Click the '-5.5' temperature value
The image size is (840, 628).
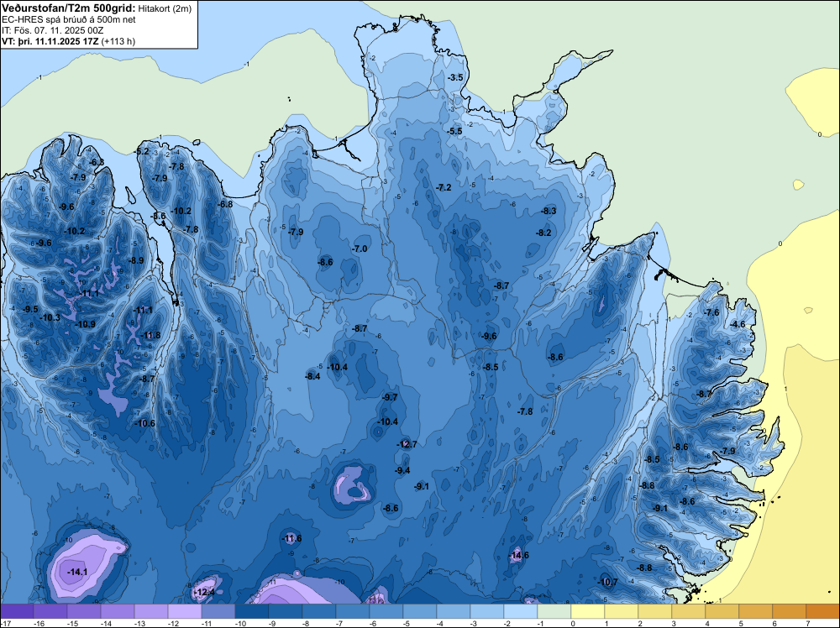(x=454, y=131)
